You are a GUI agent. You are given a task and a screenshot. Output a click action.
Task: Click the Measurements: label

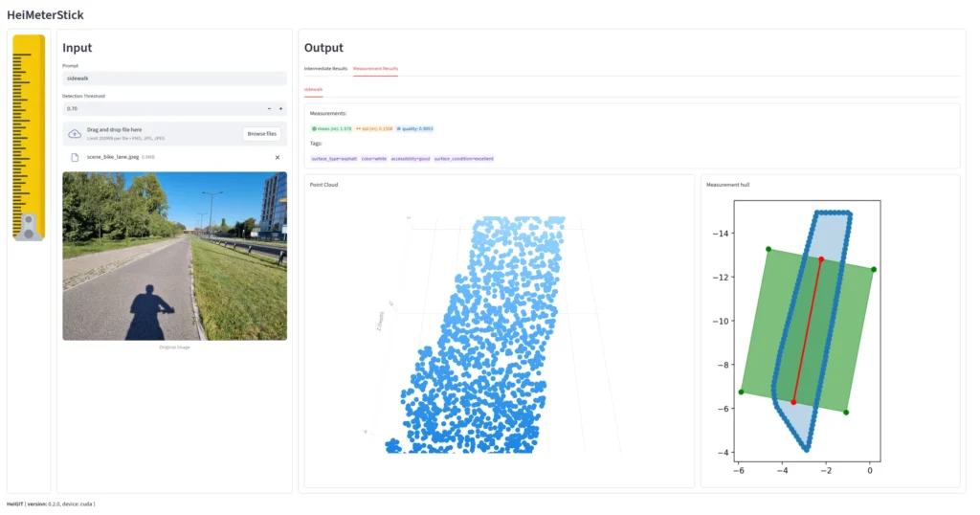click(x=328, y=114)
